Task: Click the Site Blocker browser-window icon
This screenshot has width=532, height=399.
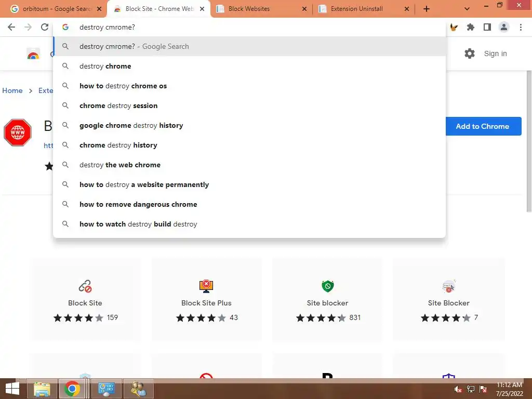Action: click(x=448, y=286)
